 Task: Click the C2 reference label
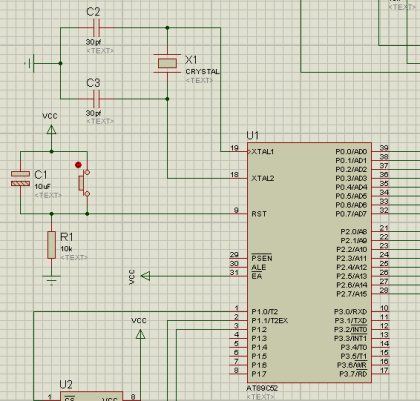tap(93, 12)
